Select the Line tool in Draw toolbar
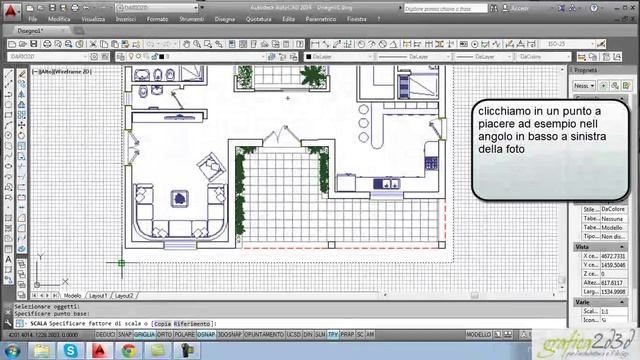The width and height of the screenshot is (640, 360). point(9,74)
